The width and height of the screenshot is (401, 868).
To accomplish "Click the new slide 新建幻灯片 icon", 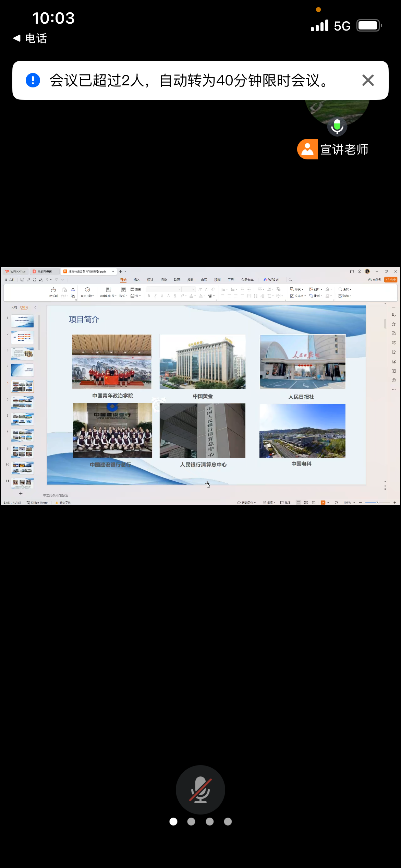I will (108, 290).
